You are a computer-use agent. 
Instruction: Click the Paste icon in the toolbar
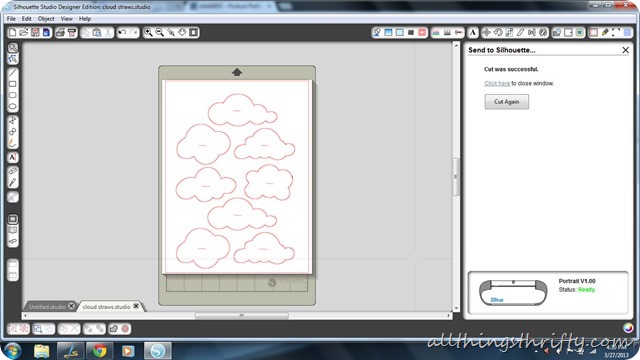(97, 32)
